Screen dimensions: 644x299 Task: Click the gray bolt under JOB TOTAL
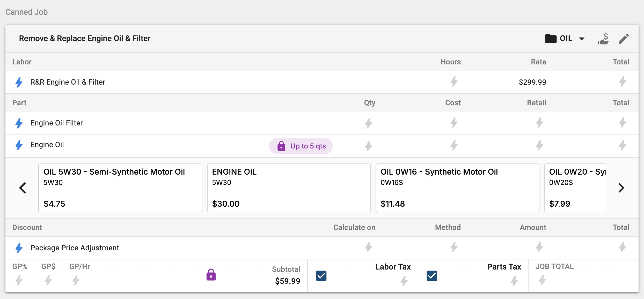pyautogui.click(x=542, y=280)
